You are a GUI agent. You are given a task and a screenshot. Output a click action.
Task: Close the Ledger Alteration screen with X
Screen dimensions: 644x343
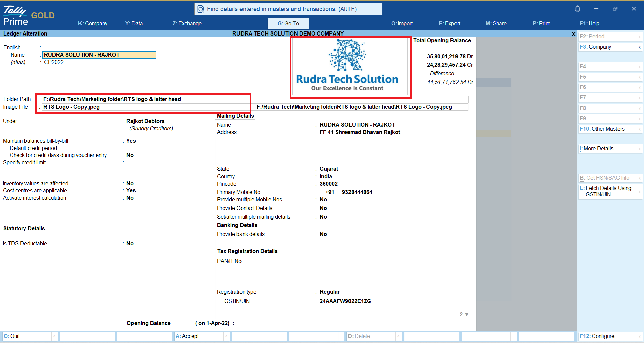point(573,34)
